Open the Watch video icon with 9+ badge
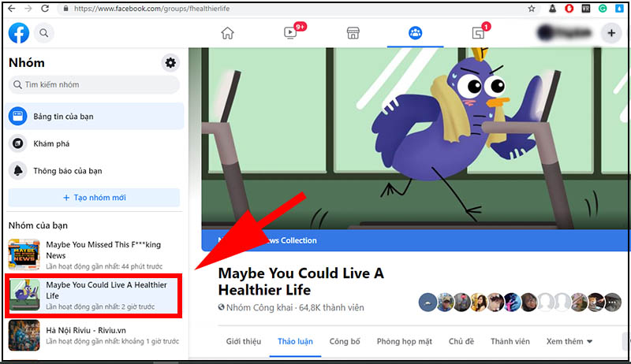 [290, 32]
